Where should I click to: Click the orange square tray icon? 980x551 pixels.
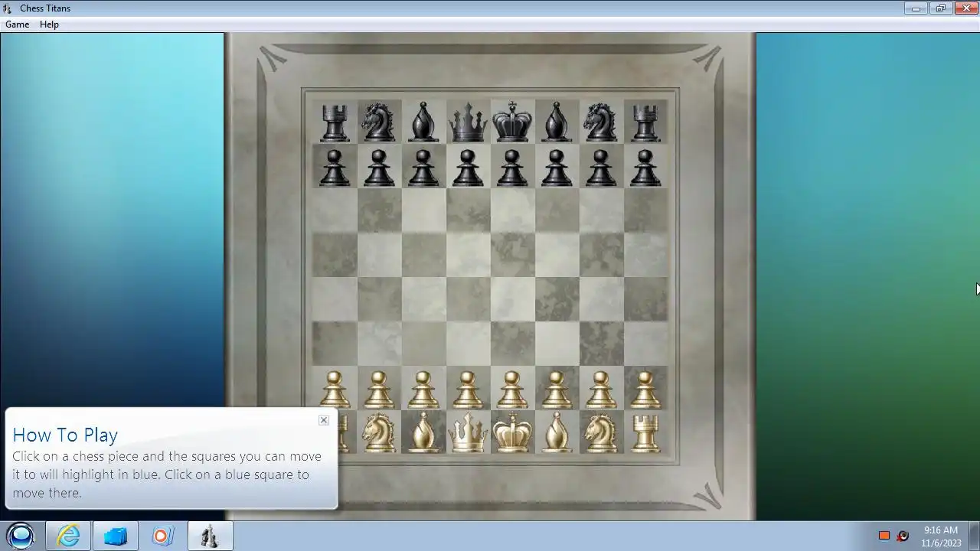(x=884, y=536)
